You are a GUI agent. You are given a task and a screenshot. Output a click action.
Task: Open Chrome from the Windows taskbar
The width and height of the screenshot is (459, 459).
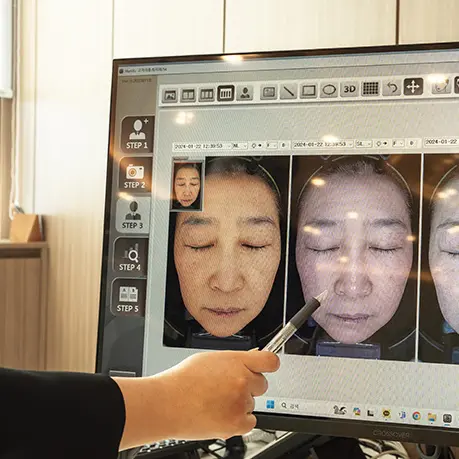pyautogui.click(x=416, y=416)
